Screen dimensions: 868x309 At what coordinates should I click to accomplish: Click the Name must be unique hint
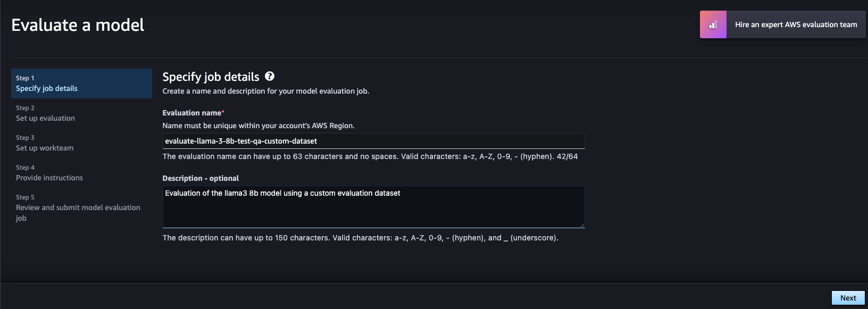coord(258,126)
